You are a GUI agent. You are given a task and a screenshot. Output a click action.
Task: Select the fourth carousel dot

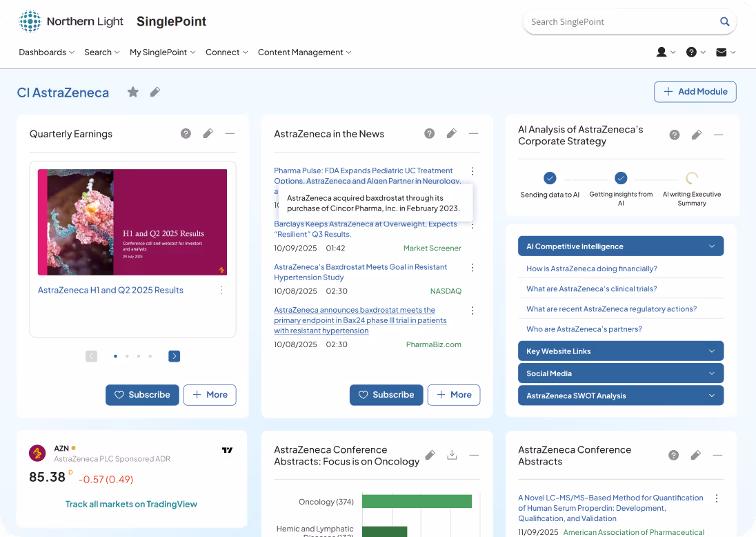pyautogui.click(x=150, y=356)
